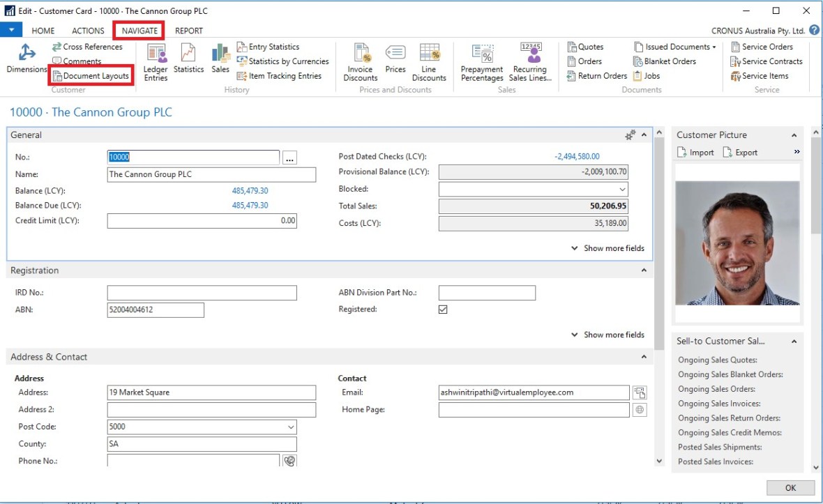Click the help question mark icon

pyautogui.click(x=814, y=31)
